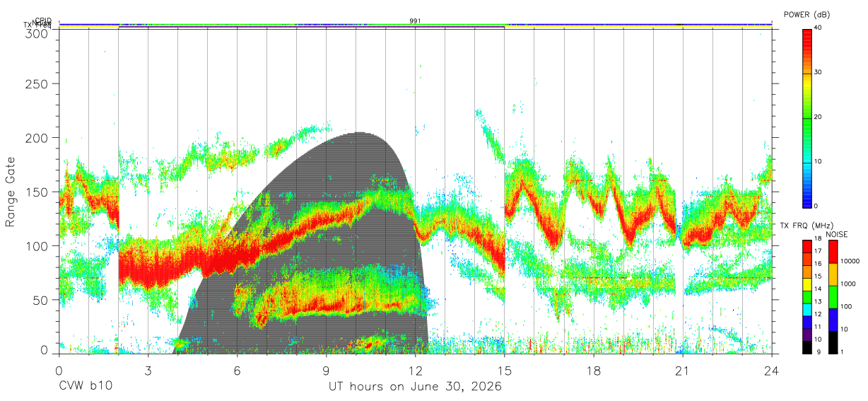Click the 10000 label on the noise scale
Screen dimensions: 868x401
pos(852,261)
